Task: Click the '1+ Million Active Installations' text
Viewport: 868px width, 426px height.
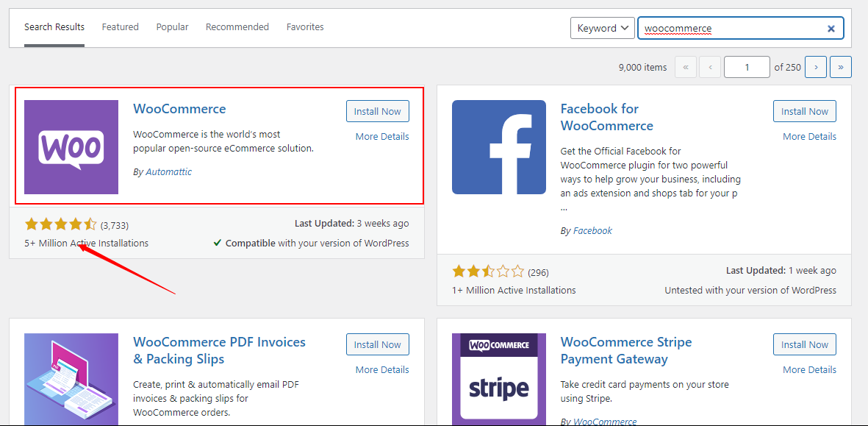Action: pyautogui.click(x=514, y=290)
